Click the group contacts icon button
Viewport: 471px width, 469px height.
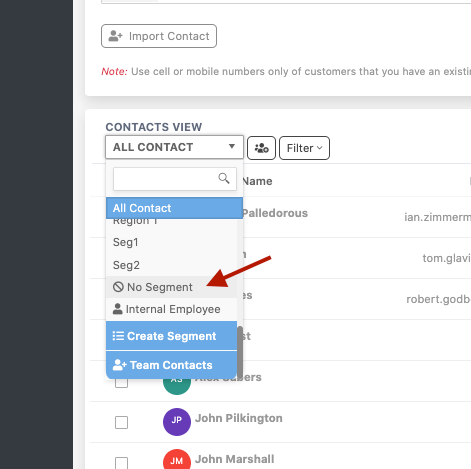click(x=261, y=148)
